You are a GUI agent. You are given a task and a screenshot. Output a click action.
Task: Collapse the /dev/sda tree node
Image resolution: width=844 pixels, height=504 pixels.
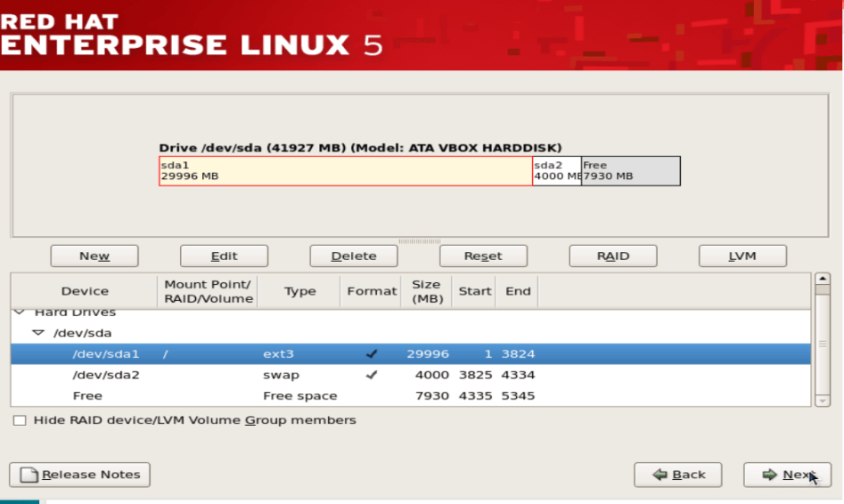[x=38, y=333]
